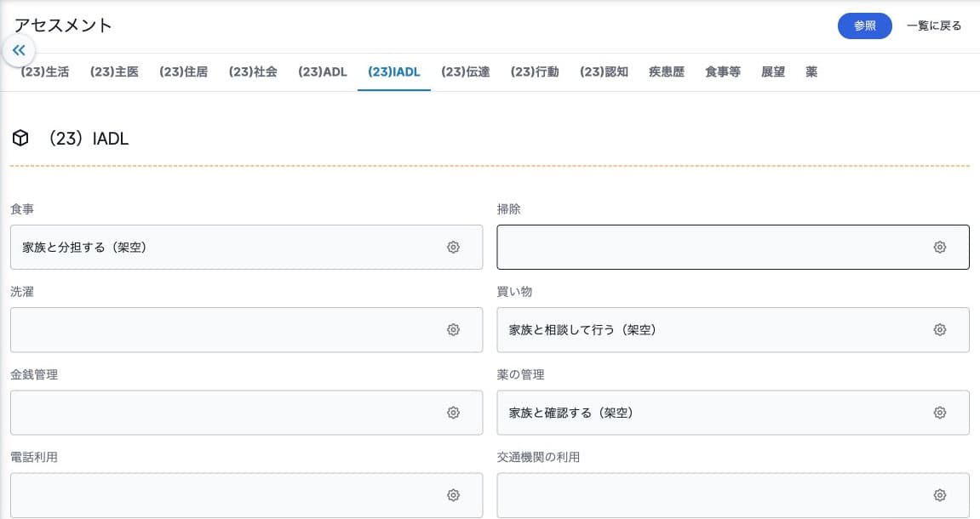
Task: Click 一覧に戻る to return to list
Action: click(934, 26)
